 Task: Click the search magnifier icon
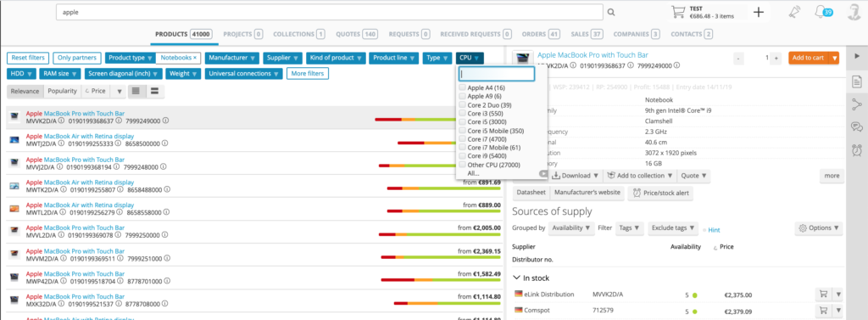tap(611, 12)
